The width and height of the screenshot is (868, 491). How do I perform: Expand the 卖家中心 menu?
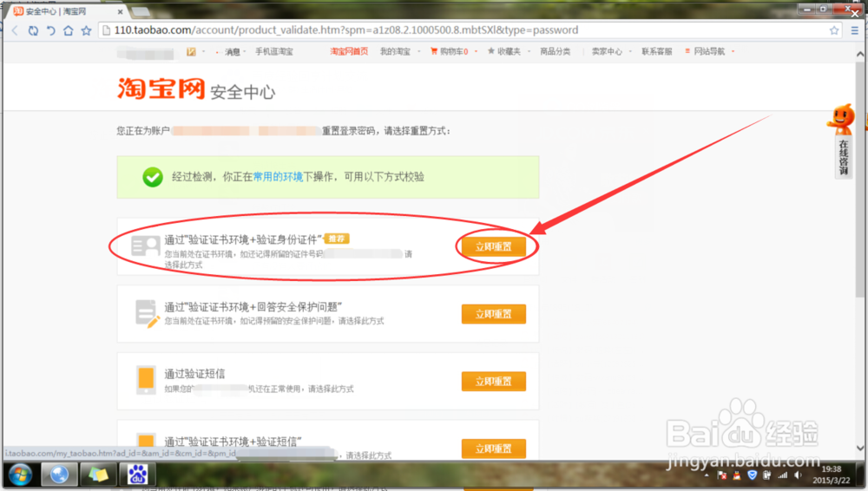610,51
